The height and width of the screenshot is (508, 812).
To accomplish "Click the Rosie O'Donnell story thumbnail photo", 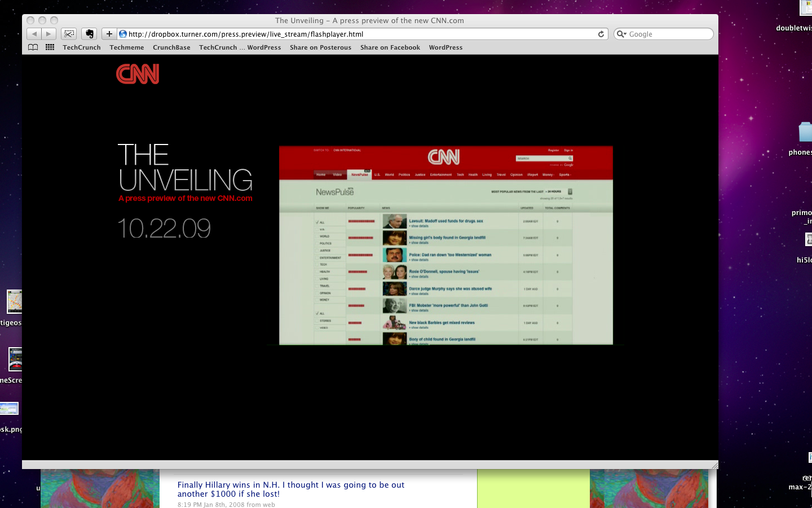I will click(x=395, y=272).
